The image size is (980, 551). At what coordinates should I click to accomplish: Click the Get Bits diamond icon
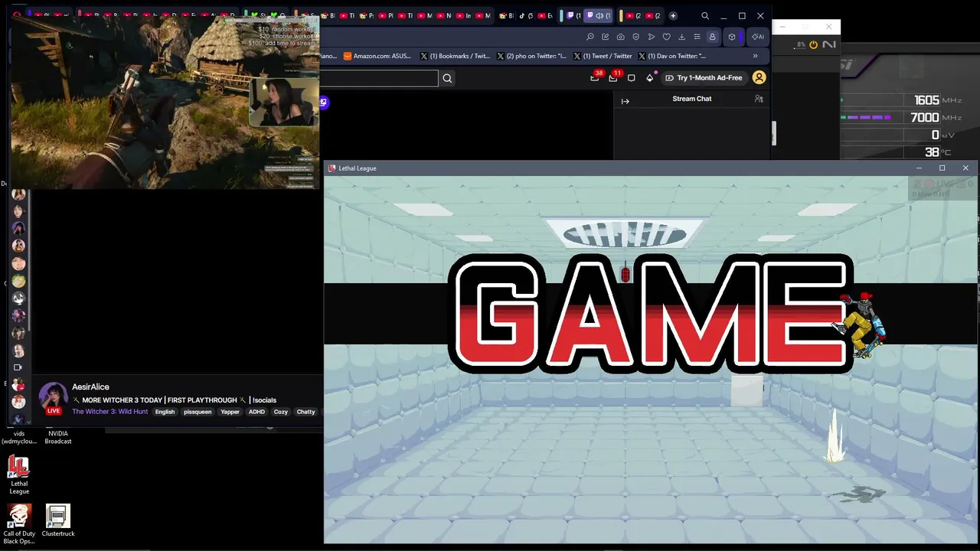coord(650,78)
